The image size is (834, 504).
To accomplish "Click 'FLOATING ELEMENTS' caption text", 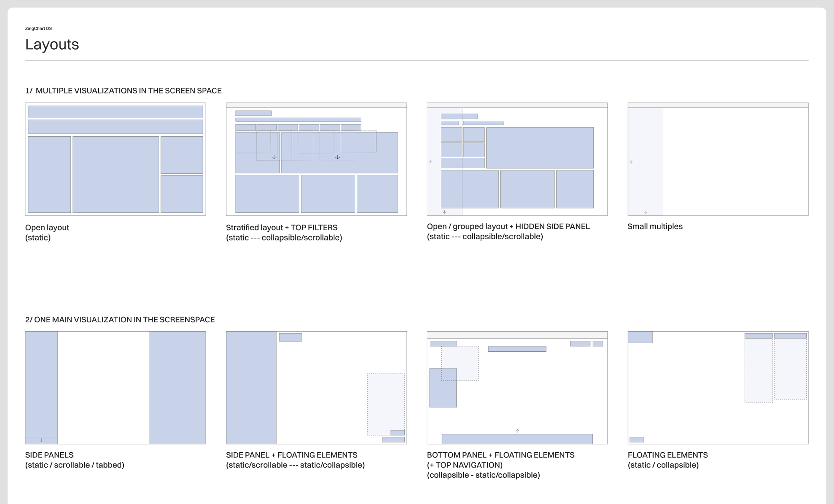I will (667, 455).
